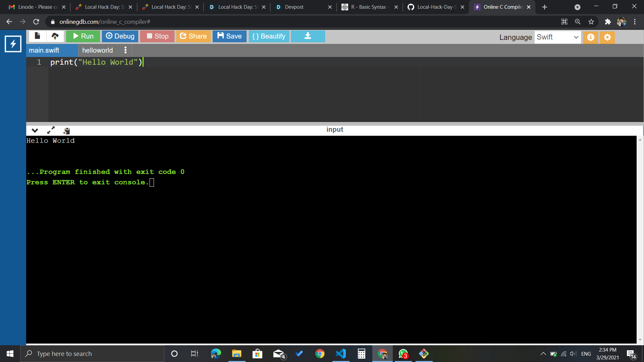
Task: Click the help info icon
Action: tap(590, 37)
